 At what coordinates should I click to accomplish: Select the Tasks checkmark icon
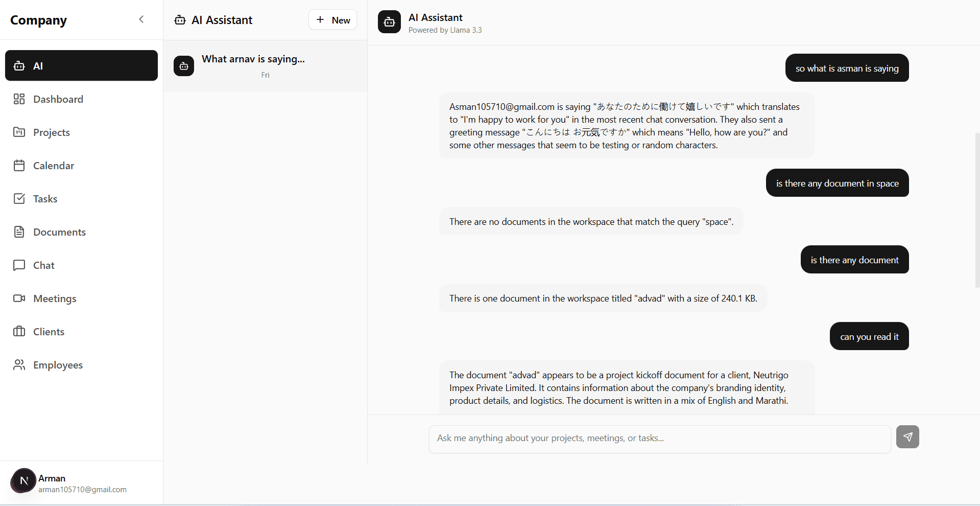(x=19, y=198)
